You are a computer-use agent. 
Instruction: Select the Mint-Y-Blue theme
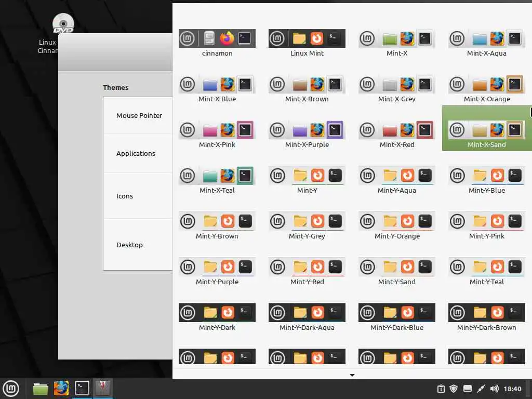click(x=486, y=180)
